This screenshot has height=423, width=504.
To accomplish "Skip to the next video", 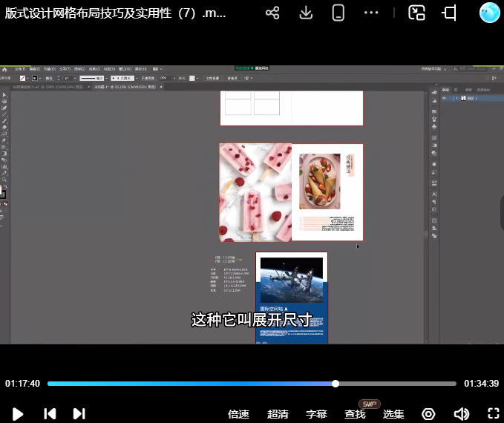I will pyautogui.click(x=79, y=413).
